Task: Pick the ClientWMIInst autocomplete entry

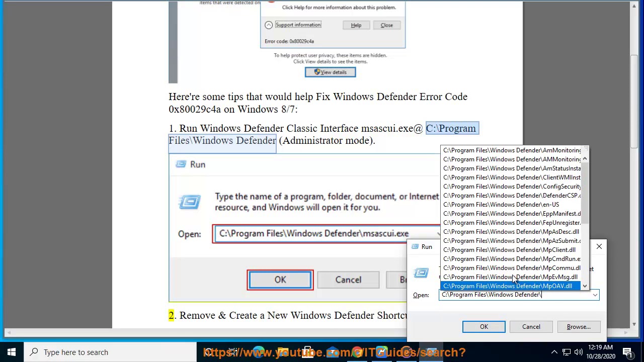Action: tap(511, 177)
